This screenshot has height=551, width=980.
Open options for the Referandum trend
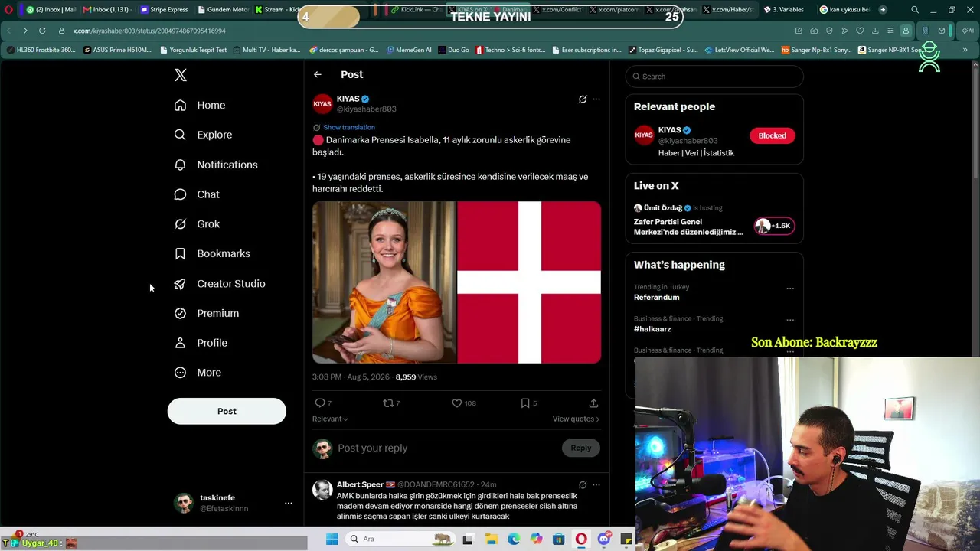790,289
